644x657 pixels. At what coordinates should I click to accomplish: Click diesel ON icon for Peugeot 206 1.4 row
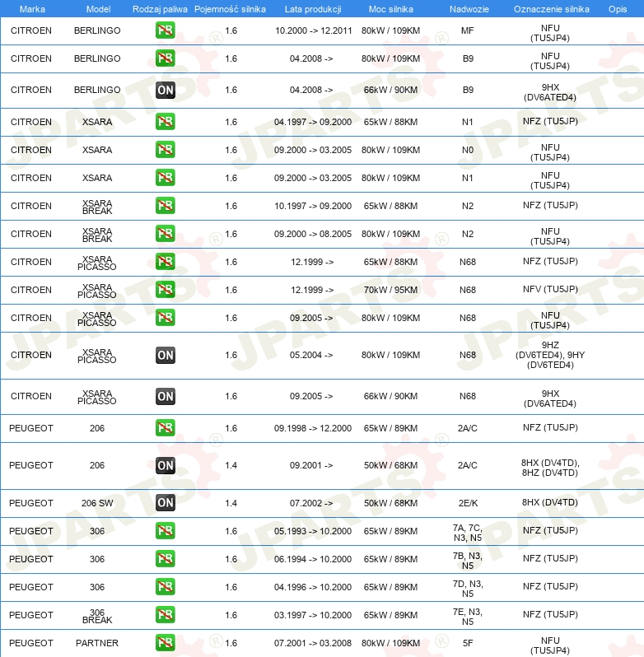pos(165,465)
